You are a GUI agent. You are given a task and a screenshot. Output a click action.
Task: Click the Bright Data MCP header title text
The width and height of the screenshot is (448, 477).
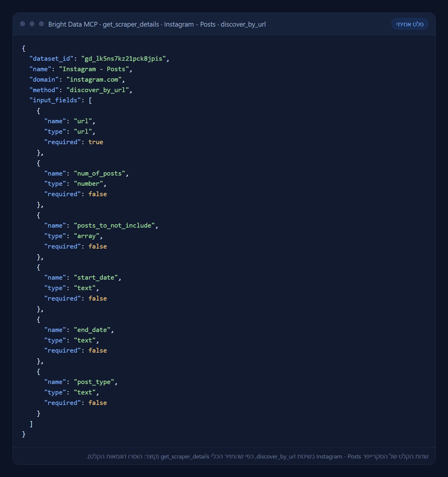pyautogui.click(x=157, y=24)
